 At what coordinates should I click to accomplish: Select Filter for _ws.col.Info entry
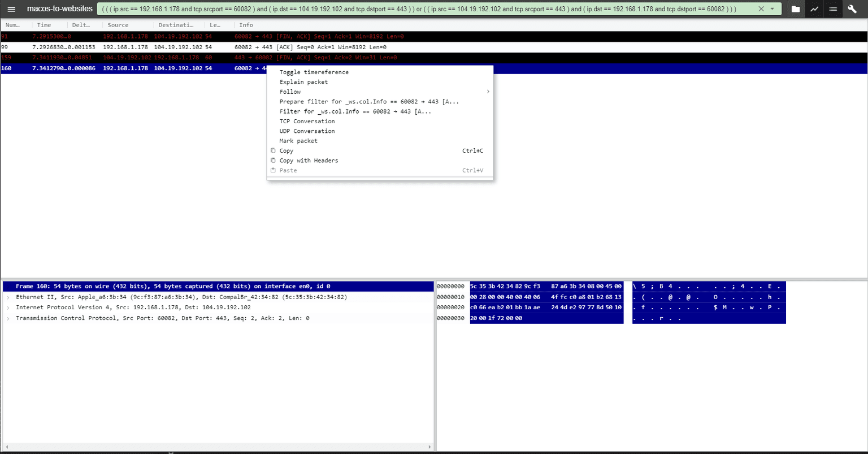click(x=355, y=111)
